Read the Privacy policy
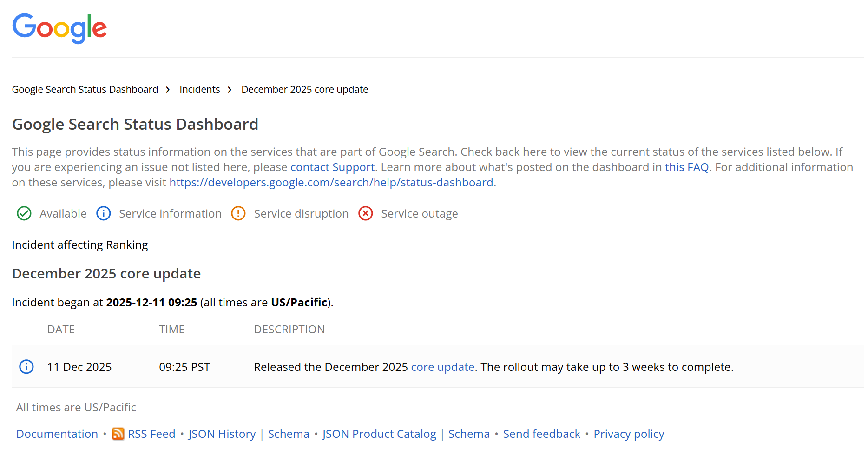 [629, 434]
